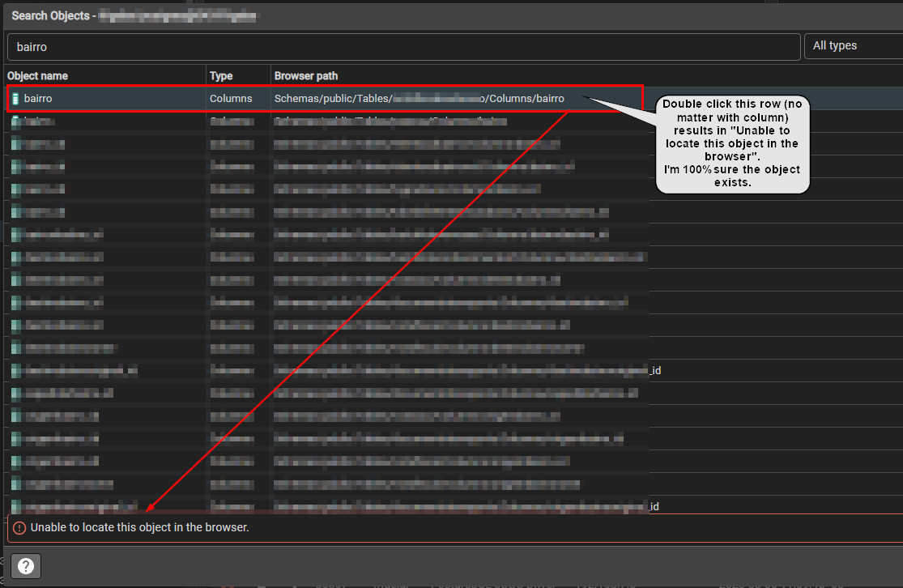Image resolution: width=903 pixels, height=588 pixels.
Task: Click the red error warning icon
Action: click(19, 528)
